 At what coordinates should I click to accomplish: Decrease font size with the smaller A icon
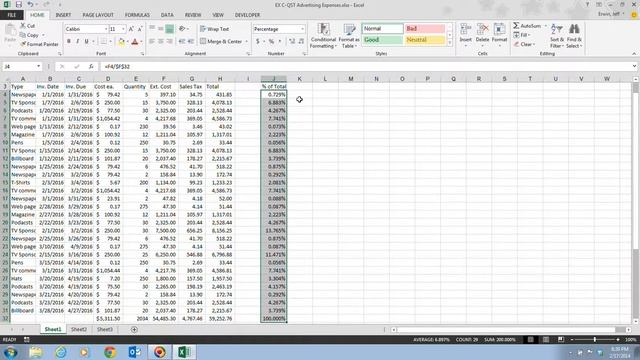pos(140,29)
